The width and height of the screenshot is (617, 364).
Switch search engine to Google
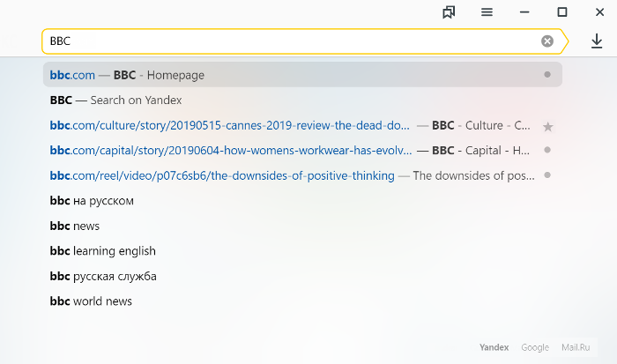tap(535, 347)
